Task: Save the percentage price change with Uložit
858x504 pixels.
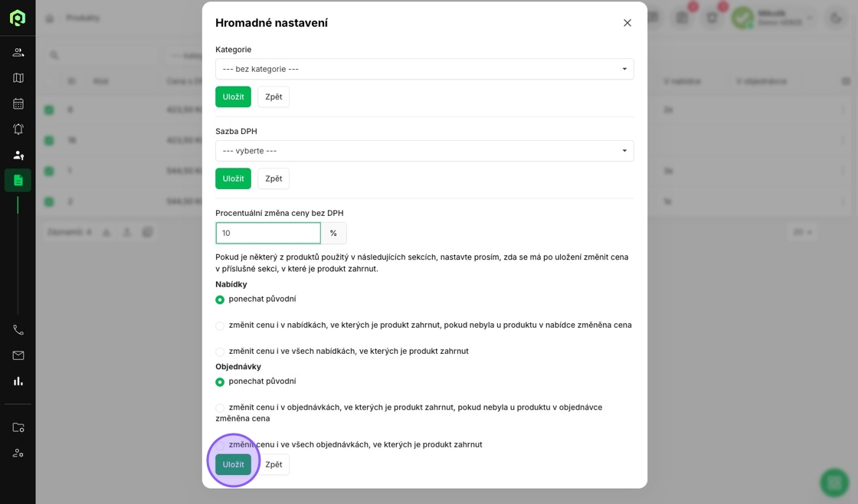Action: (x=233, y=465)
